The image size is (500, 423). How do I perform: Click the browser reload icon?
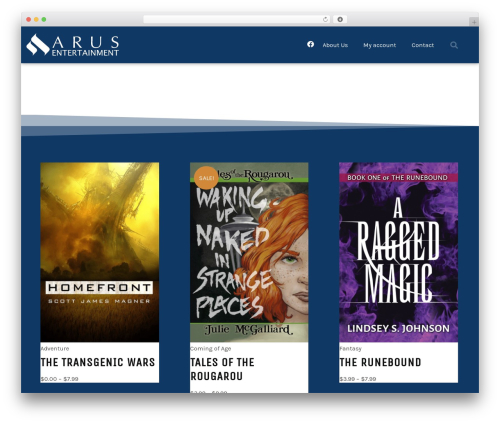pyautogui.click(x=325, y=20)
